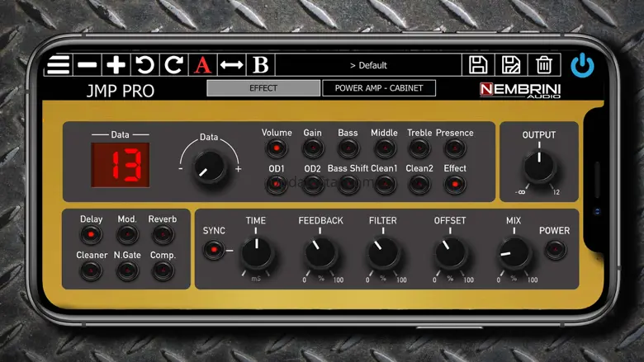The width and height of the screenshot is (644, 362).
Task: Click the delete preset trash icon
Action: pyautogui.click(x=544, y=65)
